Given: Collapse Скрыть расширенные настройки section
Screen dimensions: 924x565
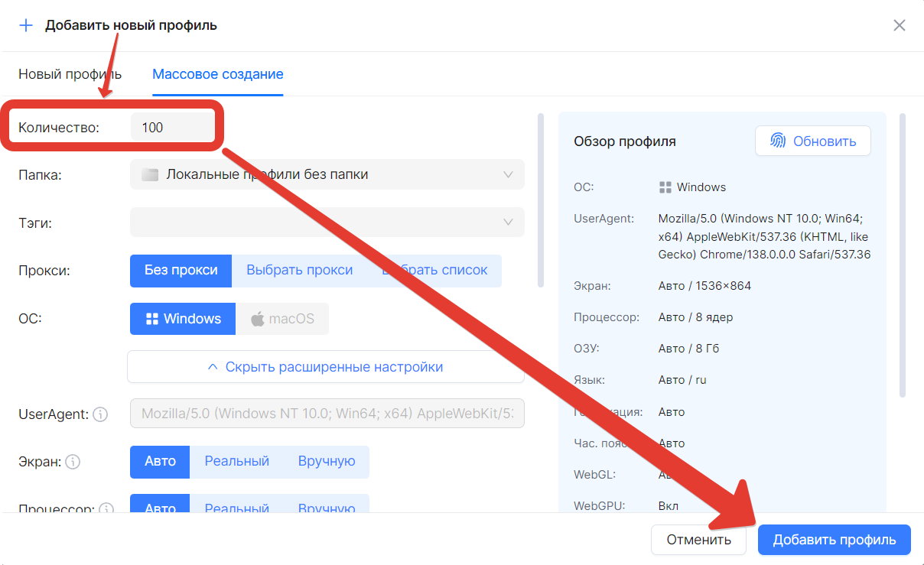Looking at the screenshot, I should coord(326,367).
